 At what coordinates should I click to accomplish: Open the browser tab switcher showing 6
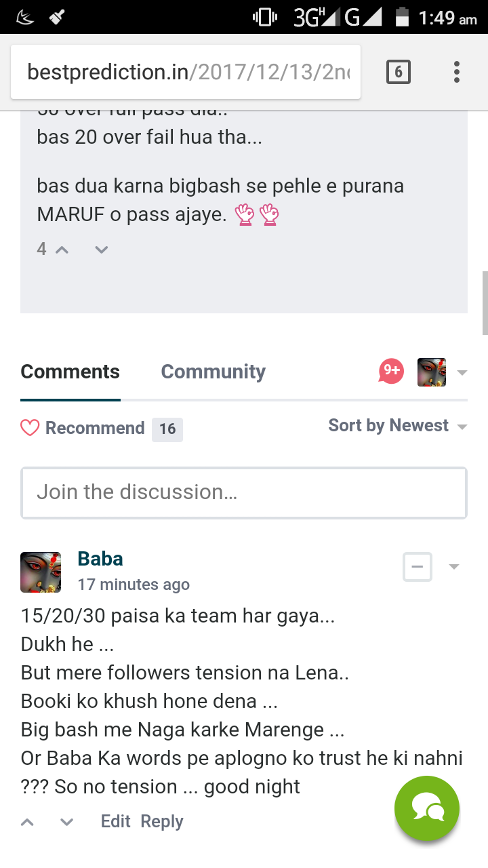tap(398, 72)
